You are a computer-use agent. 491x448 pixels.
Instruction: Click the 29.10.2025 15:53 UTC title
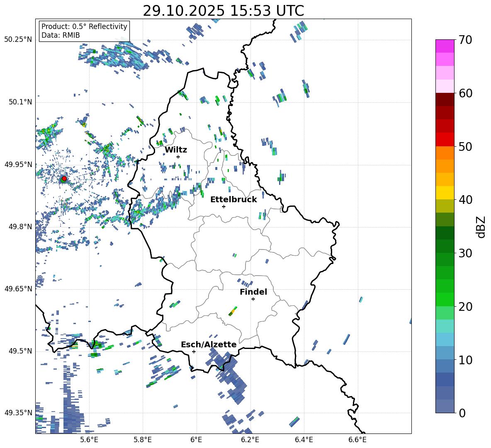click(x=223, y=11)
